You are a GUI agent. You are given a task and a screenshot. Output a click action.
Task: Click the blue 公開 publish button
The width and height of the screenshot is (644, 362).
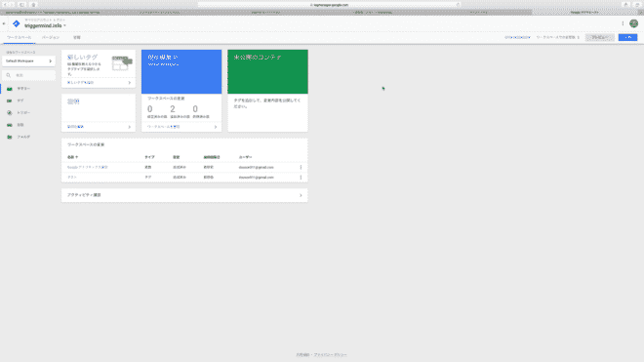pyautogui.click(x=627, y=37)
